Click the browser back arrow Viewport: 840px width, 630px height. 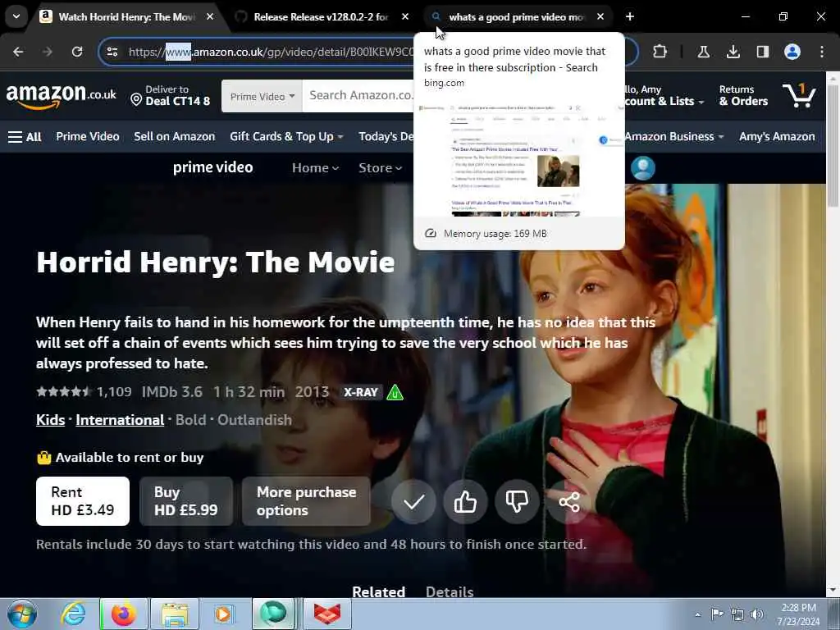pyautogui.click(x=18, y=52)
